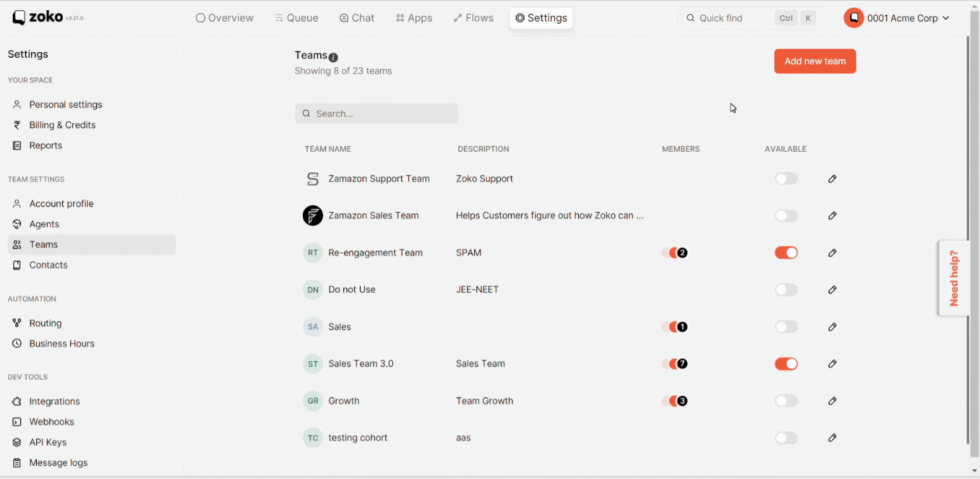The height and width of the screenshot is (479, 980).
Task: Click the Teams info icon
Action: tap(333, 57)
